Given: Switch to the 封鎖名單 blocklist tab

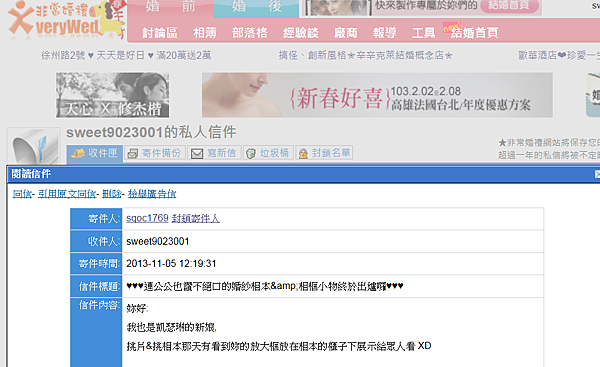Looking at the screenshot, I should [324, 153].
